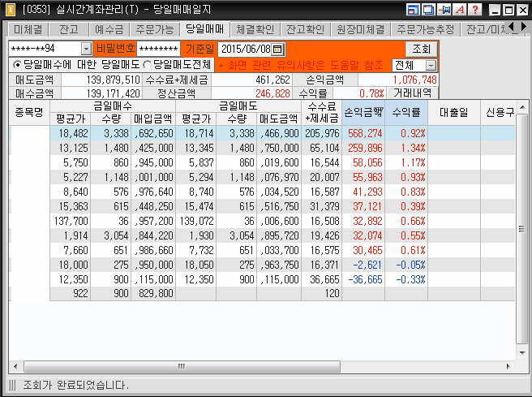This screenshot has height=397, width=532.
Task: Click the 조회 search button
Action: [419, 49]
